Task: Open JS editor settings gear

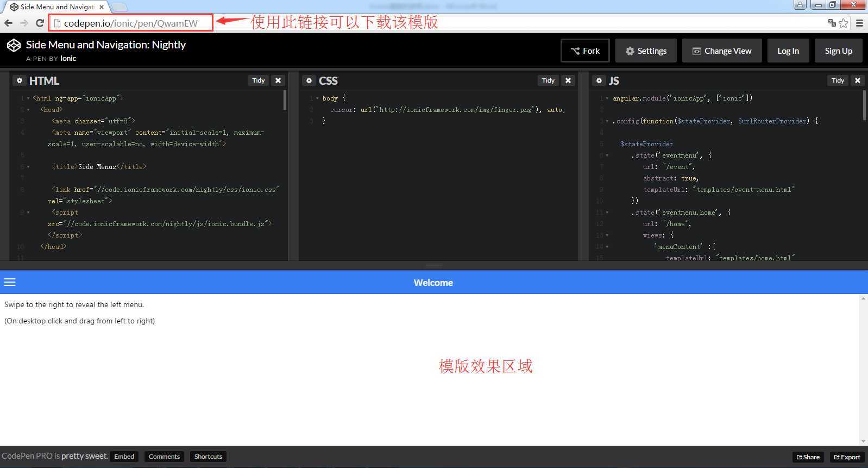Action: [599, 80]
